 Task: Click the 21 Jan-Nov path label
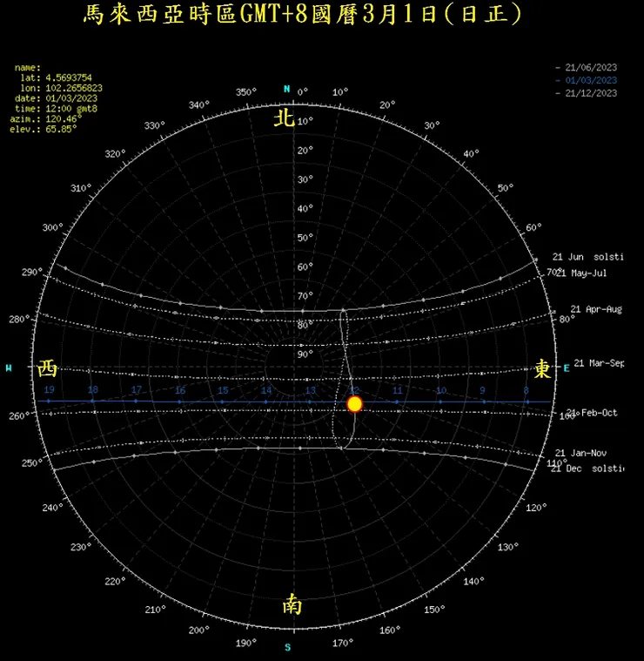pyautogui.click(x=580, y=453)
